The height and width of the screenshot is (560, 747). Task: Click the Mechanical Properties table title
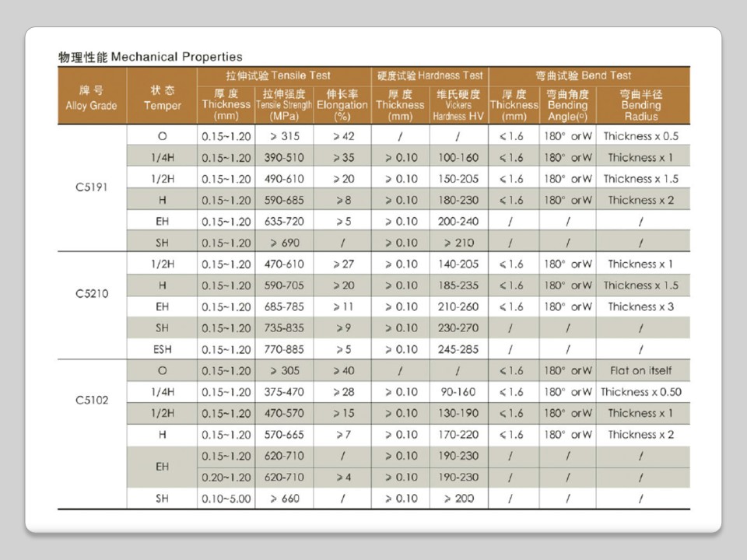(150, 57)
